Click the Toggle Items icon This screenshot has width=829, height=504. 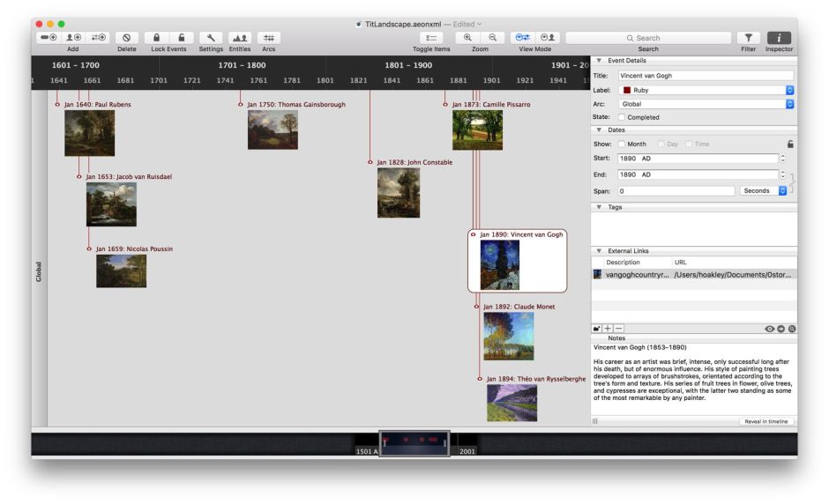(430, 38)
